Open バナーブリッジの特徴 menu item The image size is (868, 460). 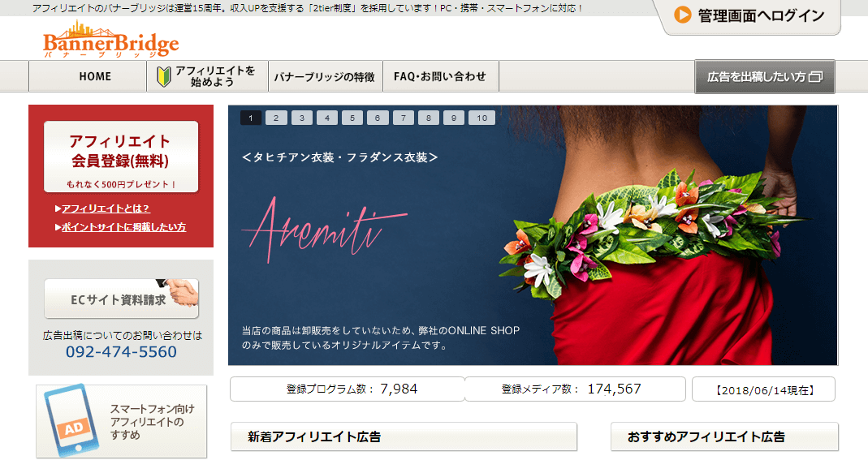[x=325, y=76]
